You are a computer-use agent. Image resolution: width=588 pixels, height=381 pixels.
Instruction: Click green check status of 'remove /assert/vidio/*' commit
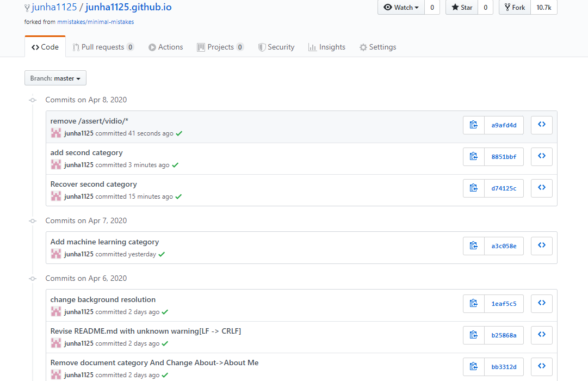tap(180, 133)
